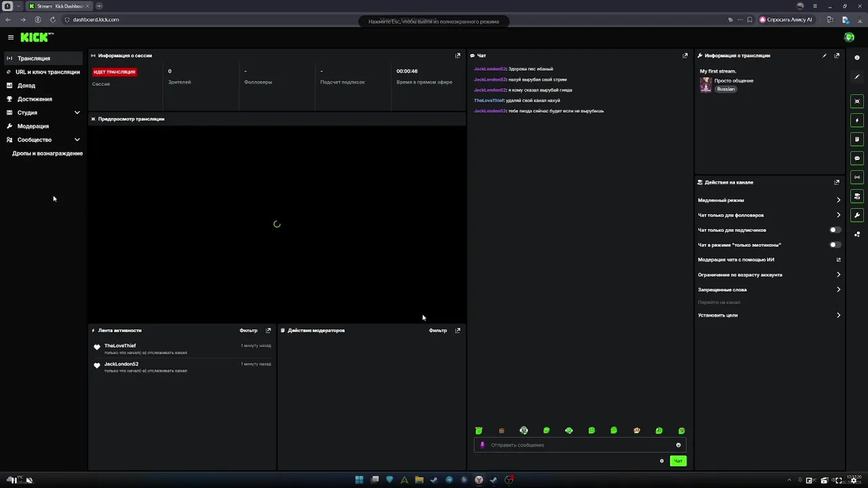Open Установить цели settings
This screenshot has height=488, width=868.
pos(769,315)
